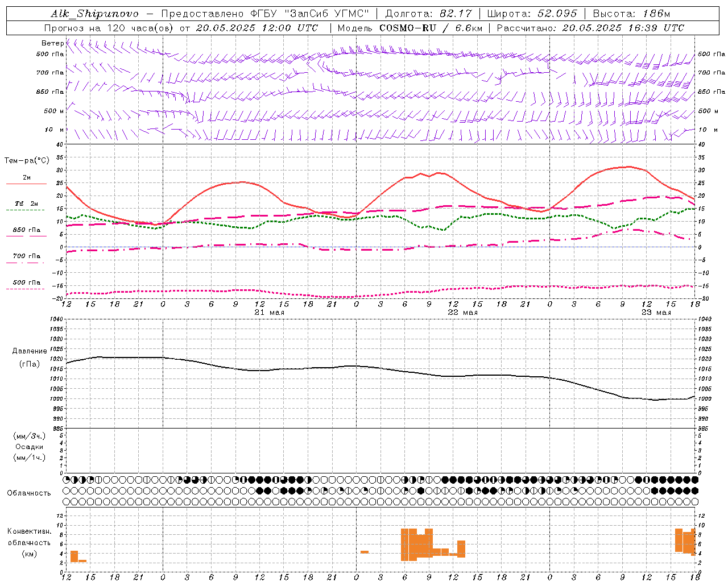Click the 22 мая date label
Image resolution: width=728 pixels, height=582 pixels.
pos(463,313)
